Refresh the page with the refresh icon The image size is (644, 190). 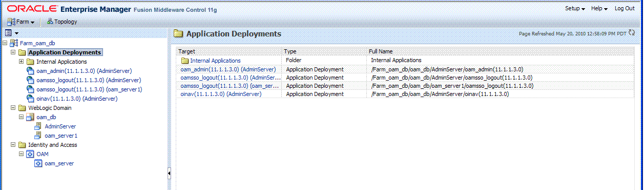[632, 33]
